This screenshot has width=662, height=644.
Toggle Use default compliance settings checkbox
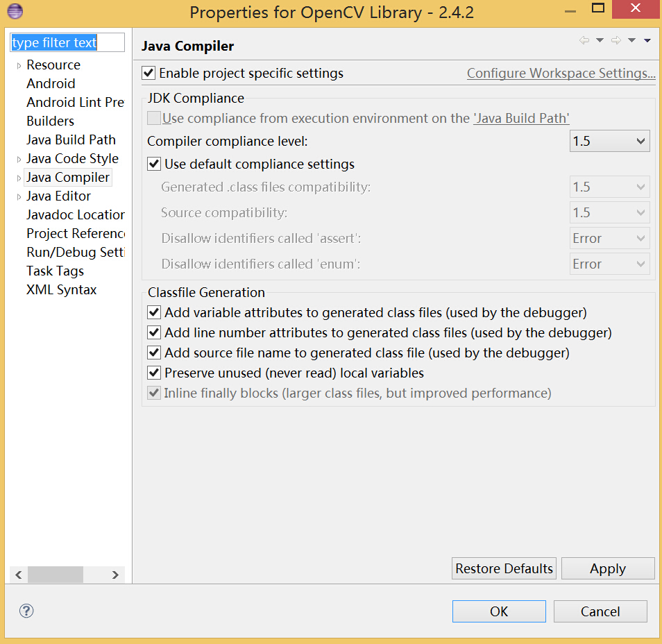pos(154,164)
